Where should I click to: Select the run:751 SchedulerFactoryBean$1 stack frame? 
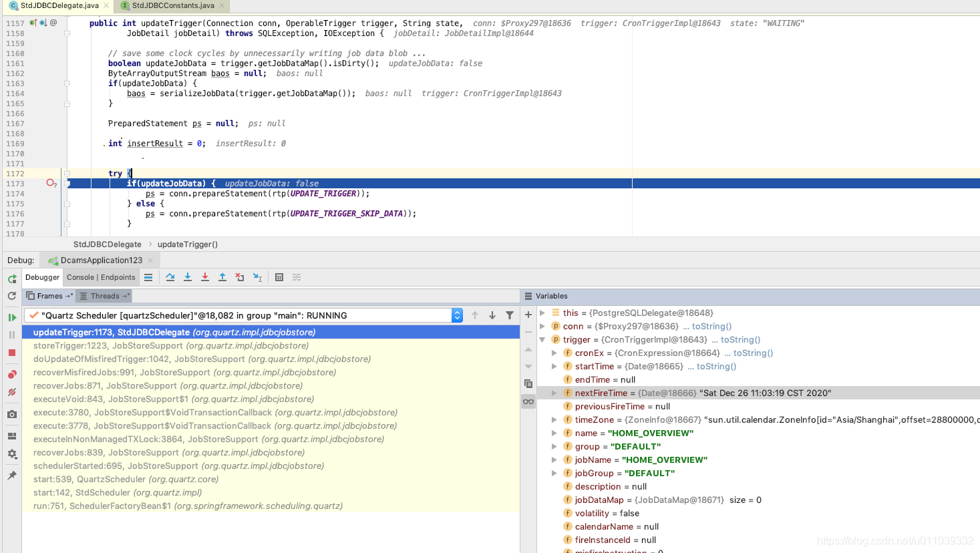tap(271, 506)
